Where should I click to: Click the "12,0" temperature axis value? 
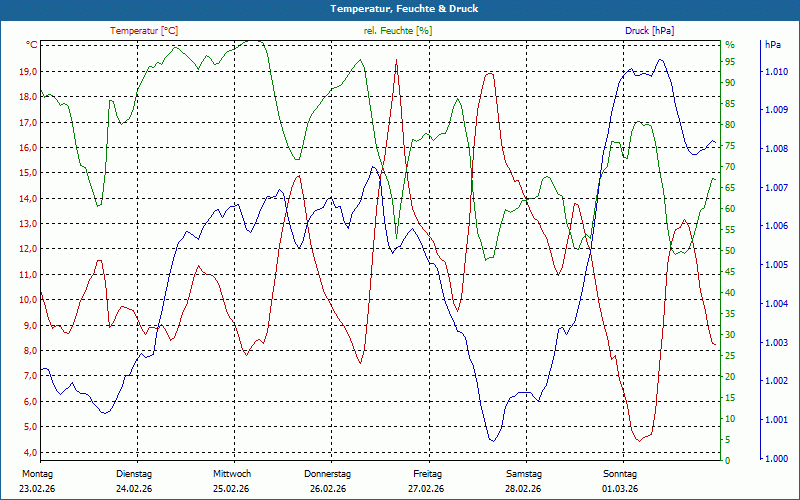[29, 249]
